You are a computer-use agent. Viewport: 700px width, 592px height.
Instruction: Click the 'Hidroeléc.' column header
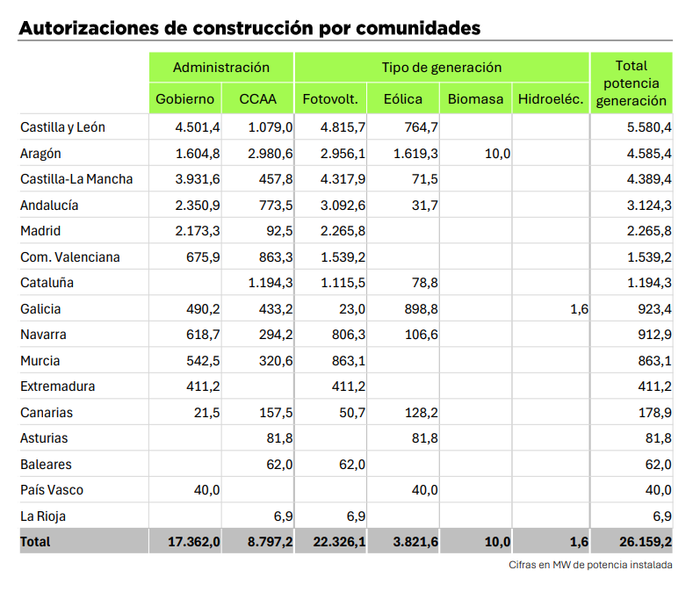(x=551, y=98)
